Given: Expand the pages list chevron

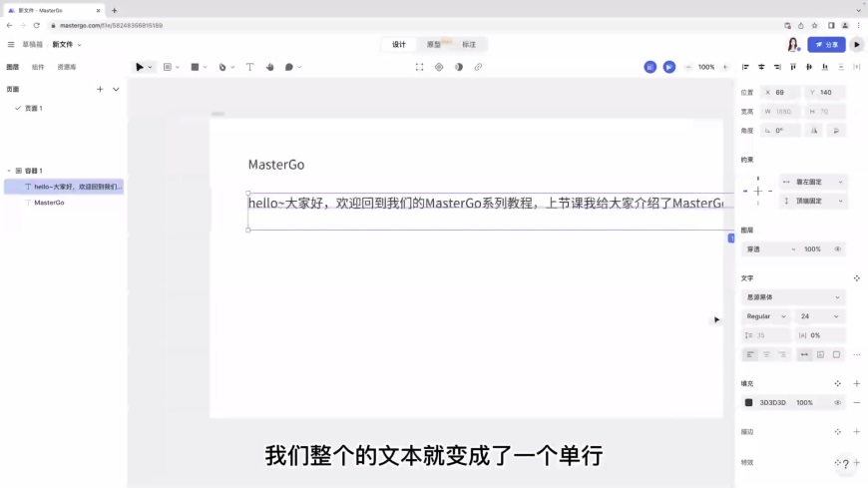Looking at the screenshot, I should click(116, 89).
